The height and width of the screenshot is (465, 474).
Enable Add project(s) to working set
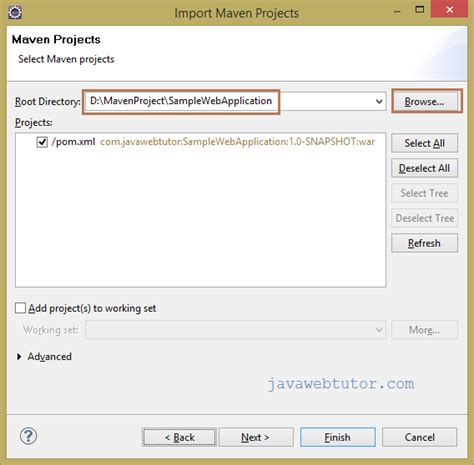click(x=20, y=308)
